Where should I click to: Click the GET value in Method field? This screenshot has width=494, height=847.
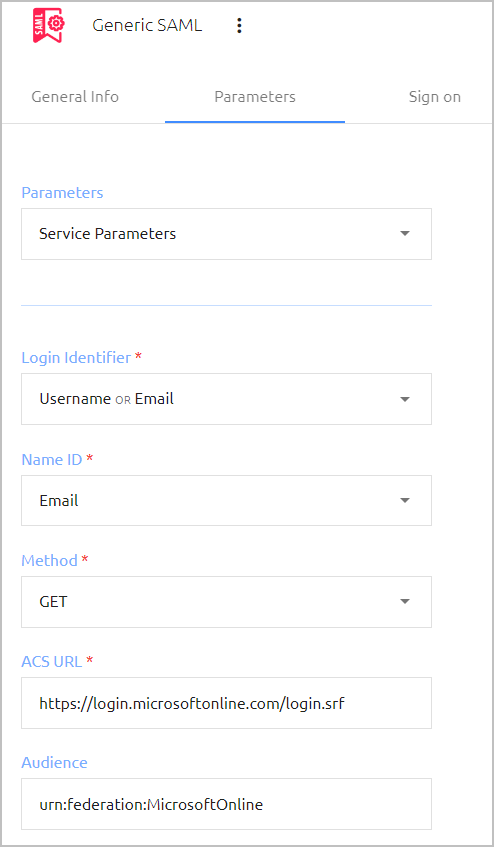(x=53, y=602)
